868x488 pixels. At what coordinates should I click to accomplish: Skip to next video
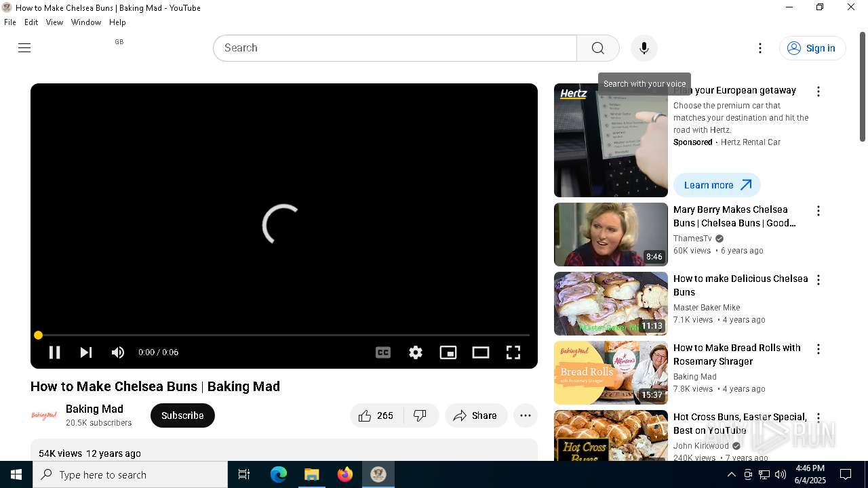click(86, 352)
